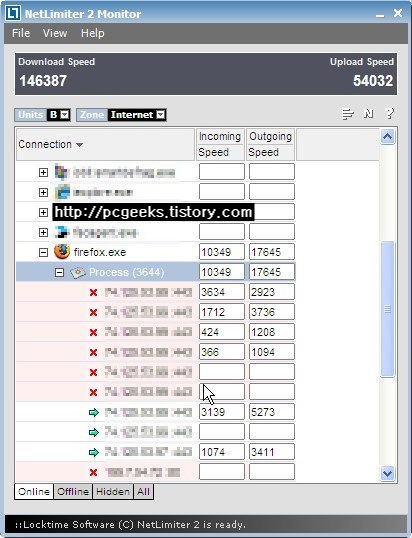
Task: Expand the fourth blurred application row
Action: click(43, 232)
